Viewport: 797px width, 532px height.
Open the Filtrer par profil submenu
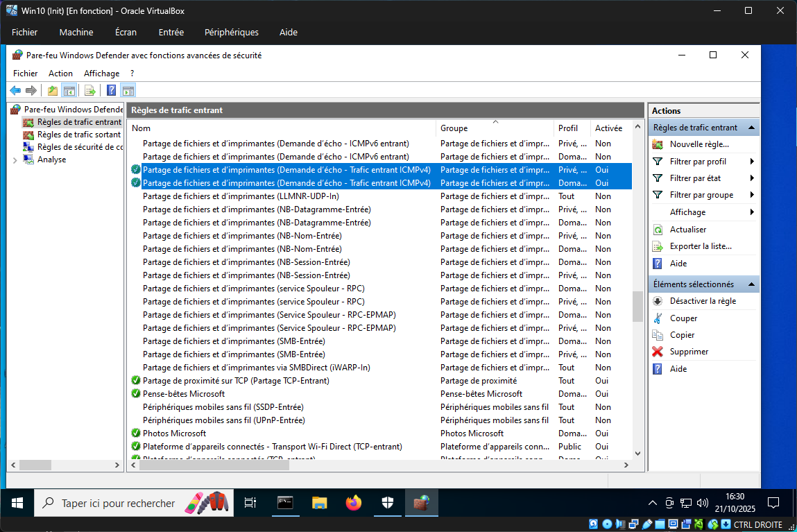[x=698, y=161]
